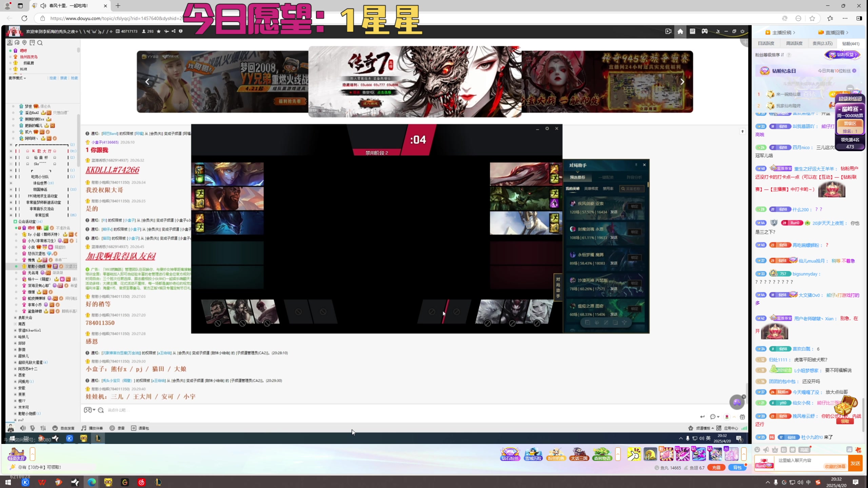Open 主播投稿 link
868x488 pixels.
[780, 33]
